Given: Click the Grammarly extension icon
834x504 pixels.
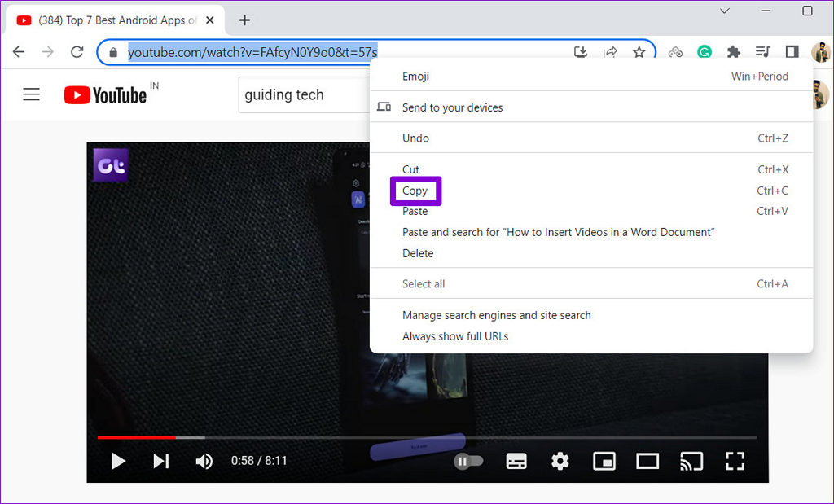Looking at the screenshot, I should (x=705, y=52).
